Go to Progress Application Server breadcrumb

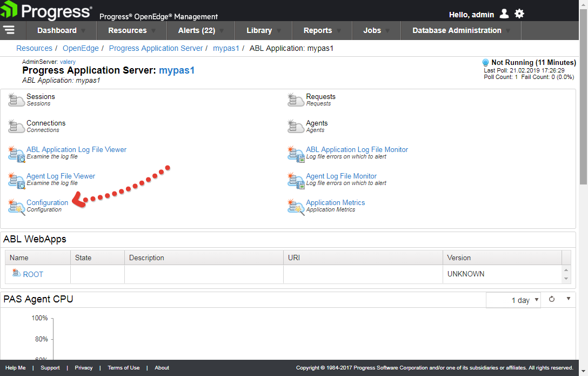[x=156, y=48]
